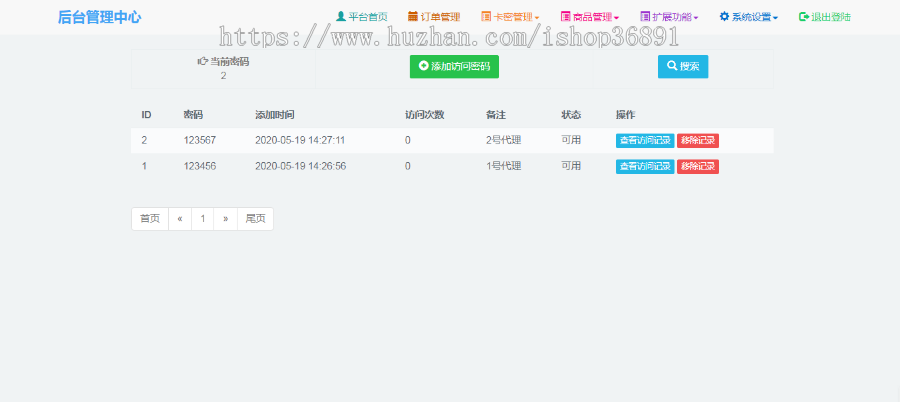The image size is (900, 402).
Task: Expand the 商品管理 dropdown arrow
Action: [616, 18]
